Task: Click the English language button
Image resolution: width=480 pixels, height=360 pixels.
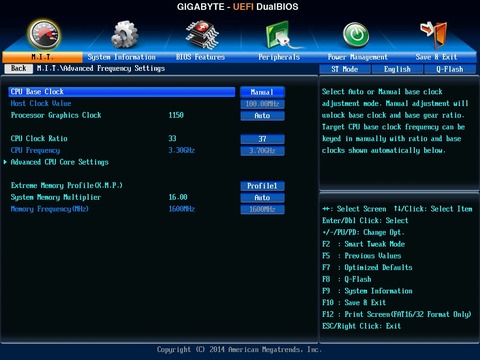Action: point(397,69)
